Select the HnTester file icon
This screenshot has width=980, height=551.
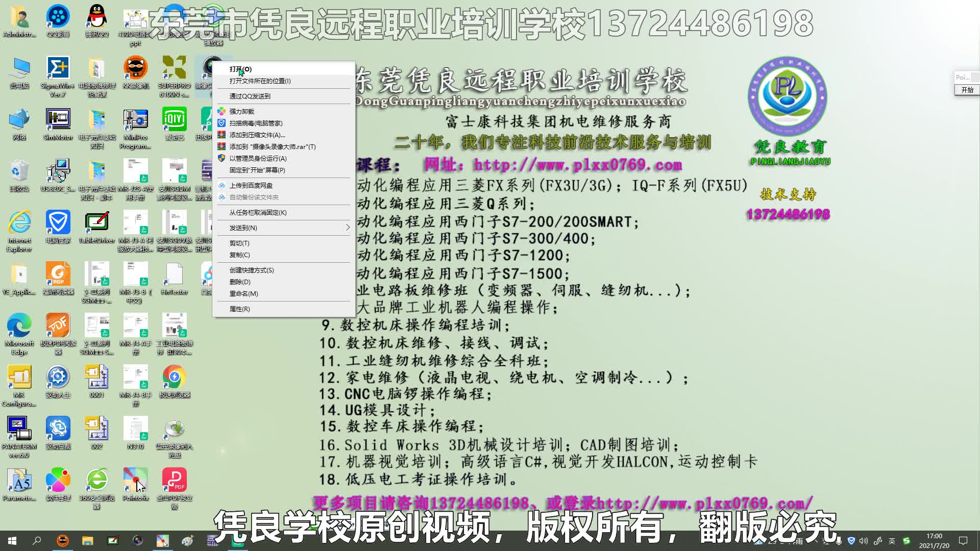pos(174,279)
